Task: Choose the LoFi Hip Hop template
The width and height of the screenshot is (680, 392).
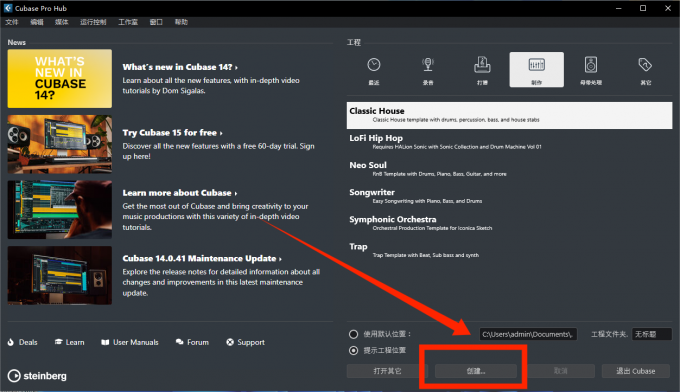Action: coord(510,142)
